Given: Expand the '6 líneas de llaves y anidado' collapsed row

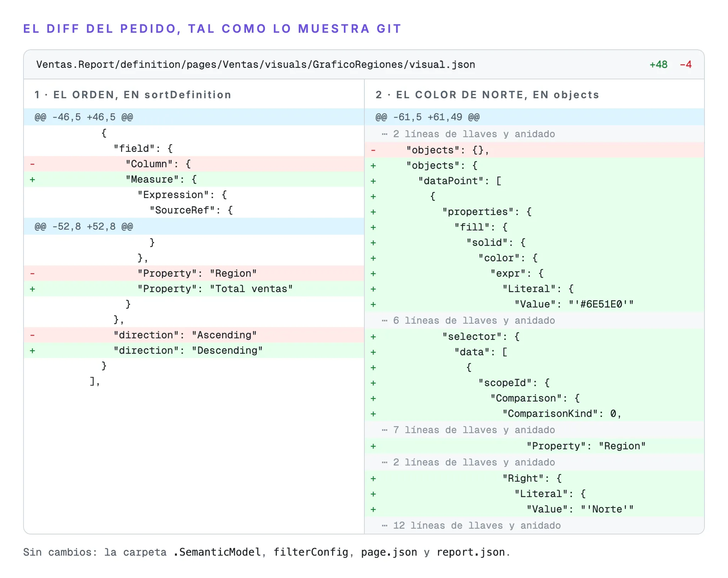Looking at the screenshot, I should coord(534,321).
